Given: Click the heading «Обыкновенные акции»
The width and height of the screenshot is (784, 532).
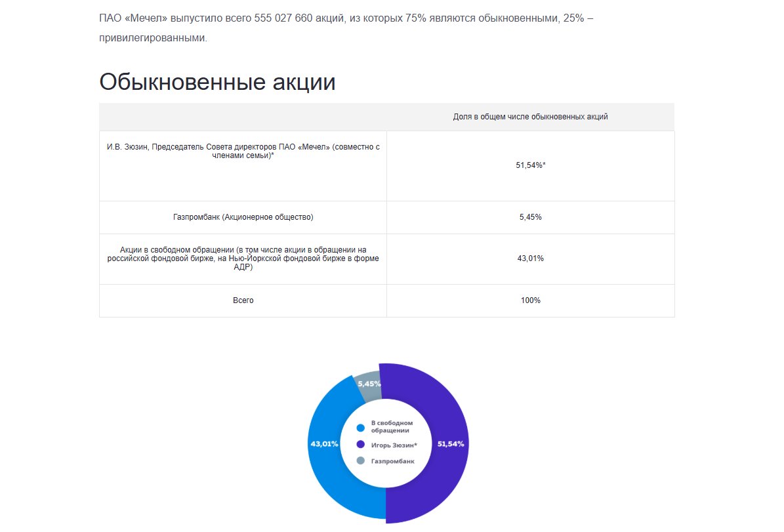Looking at the screenshot, I should [x=217, y=82].
